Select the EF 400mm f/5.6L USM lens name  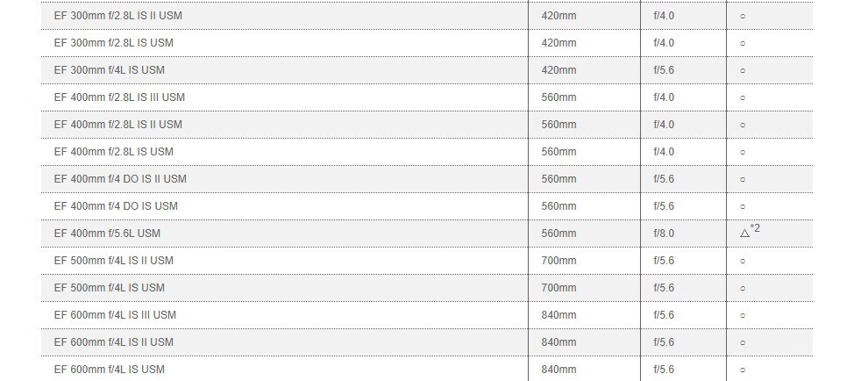(107, 234)
